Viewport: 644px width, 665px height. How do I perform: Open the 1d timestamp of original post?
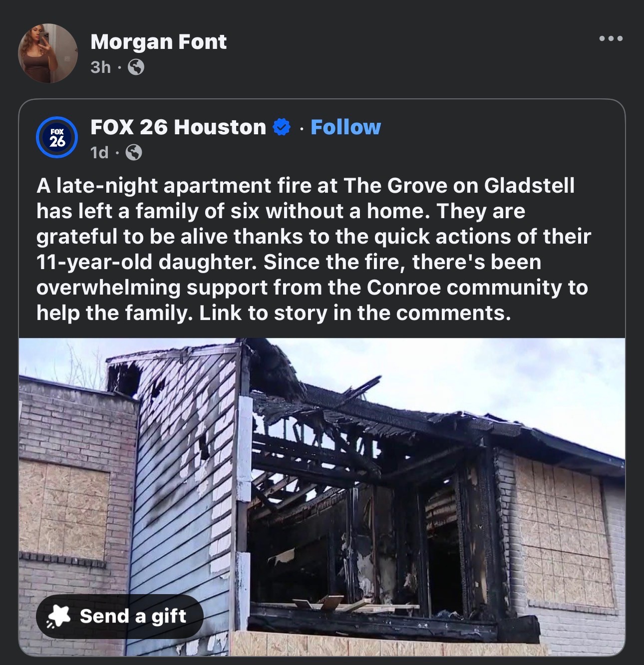(x=99, y=152)
